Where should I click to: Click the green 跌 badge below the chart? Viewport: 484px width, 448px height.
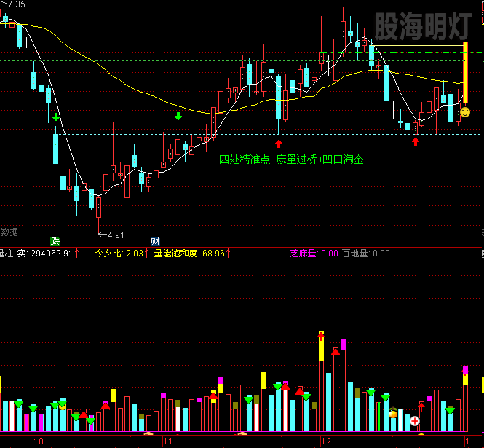tap(55, 241)
